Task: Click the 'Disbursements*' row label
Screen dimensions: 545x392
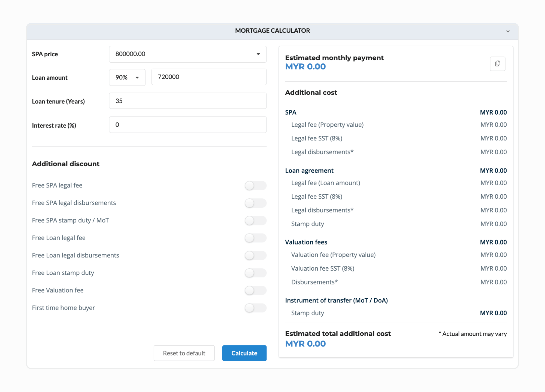Action: (314, 282)
